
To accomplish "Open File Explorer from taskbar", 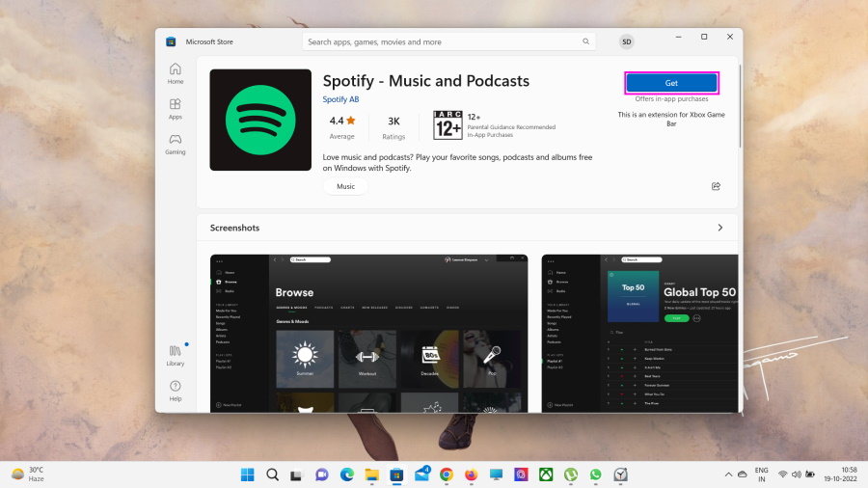I will (x=371, y=474).
